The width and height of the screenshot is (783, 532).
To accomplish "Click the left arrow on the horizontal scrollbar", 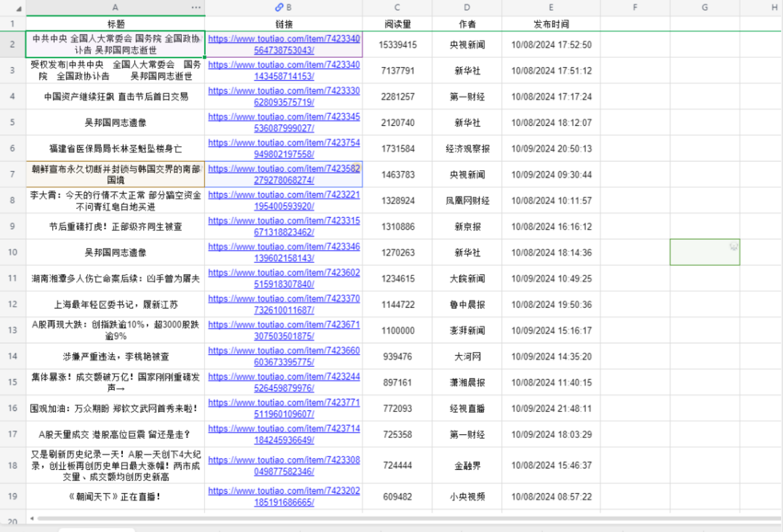I will pos(32,519).
